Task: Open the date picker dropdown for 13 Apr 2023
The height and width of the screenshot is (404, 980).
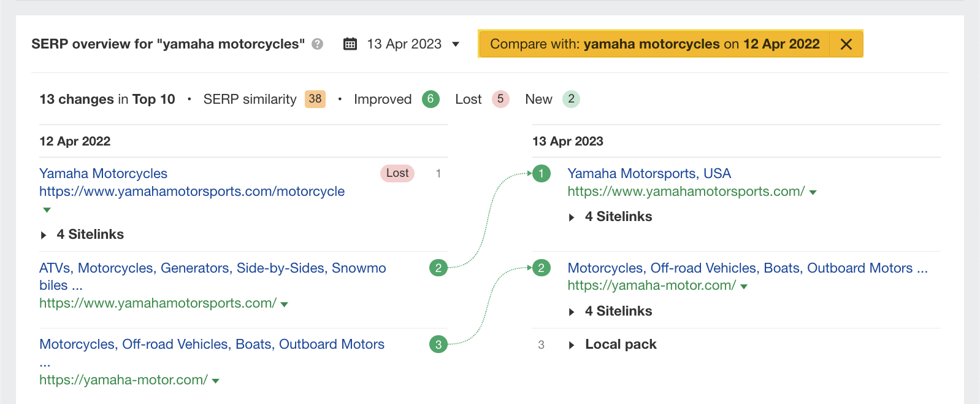Action: 455,44
